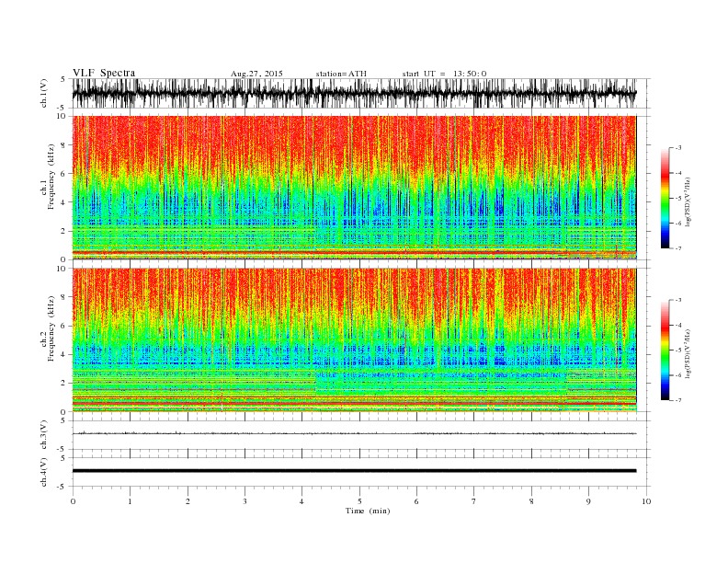Click the 'station=ATH' label
Screen dimensions: 728x563
(x=341, y=74)
